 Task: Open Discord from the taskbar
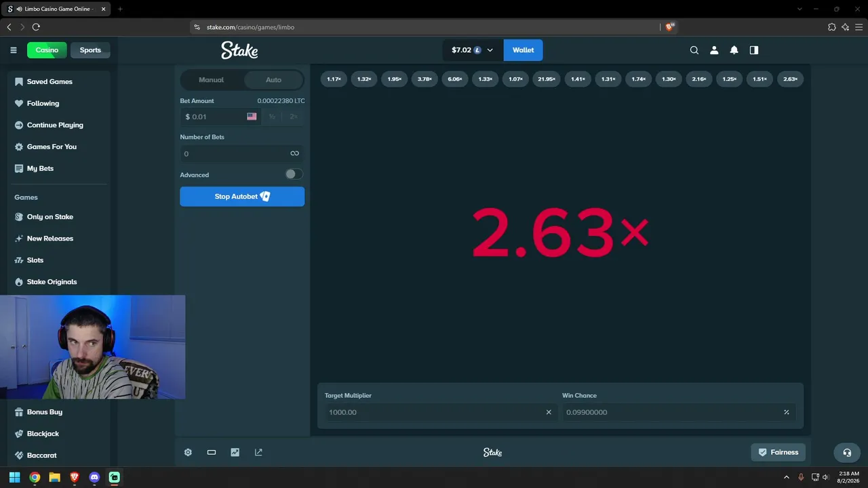coord(94,477)
